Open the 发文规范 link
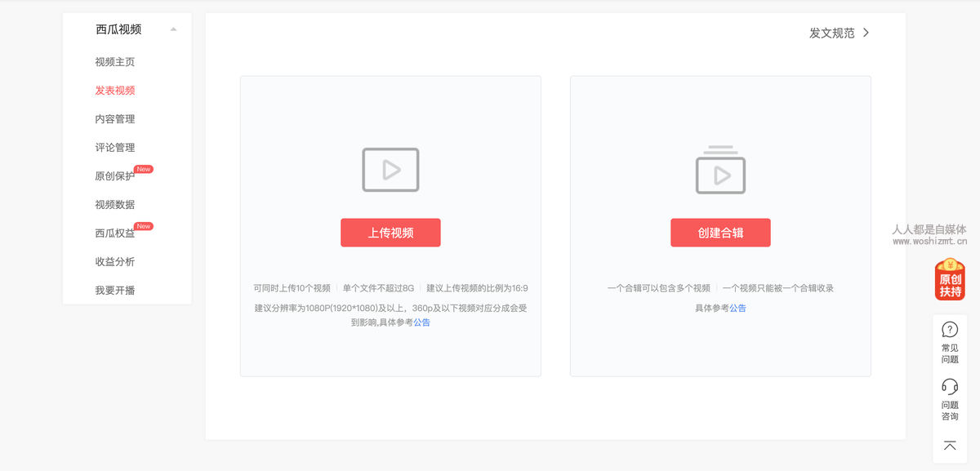 (x=832, y=33)
